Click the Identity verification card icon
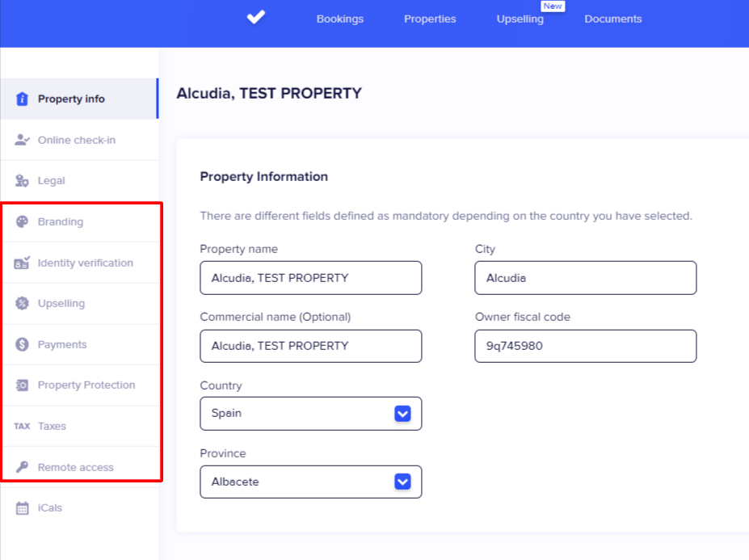The height and width of the screenshot is (560, 749). coord(23,263)
